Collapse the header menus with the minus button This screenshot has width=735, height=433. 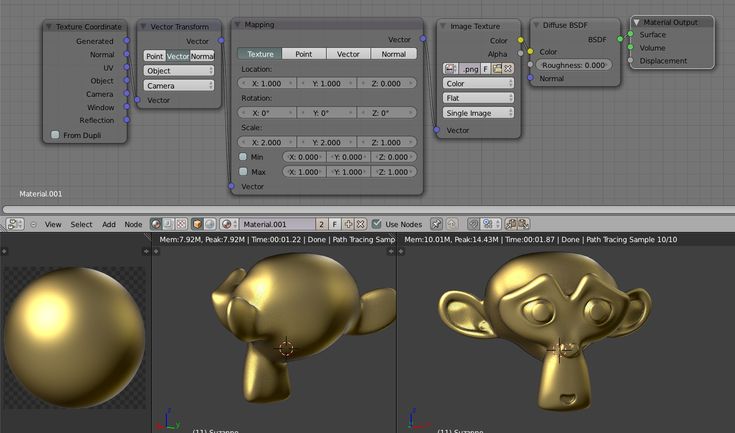(33, 224)
